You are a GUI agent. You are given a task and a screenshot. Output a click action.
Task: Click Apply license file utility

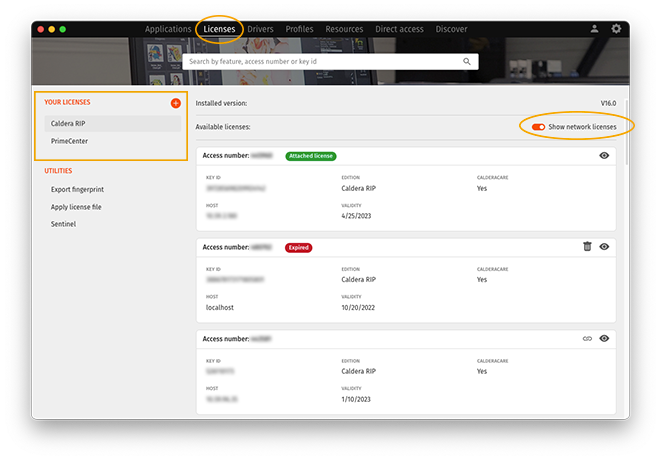click(76, 207)
